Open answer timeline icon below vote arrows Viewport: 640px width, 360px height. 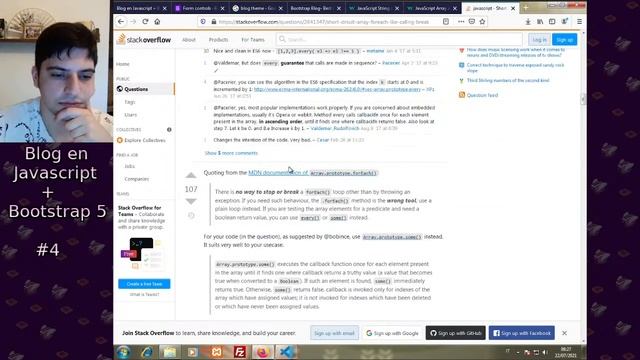(191, 215)
